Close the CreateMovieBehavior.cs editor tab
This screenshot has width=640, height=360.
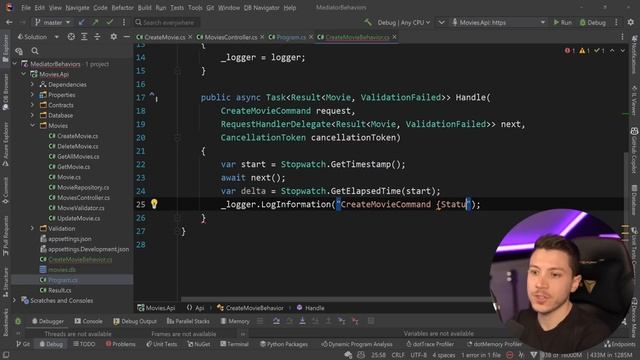click(x=394, y=37)
